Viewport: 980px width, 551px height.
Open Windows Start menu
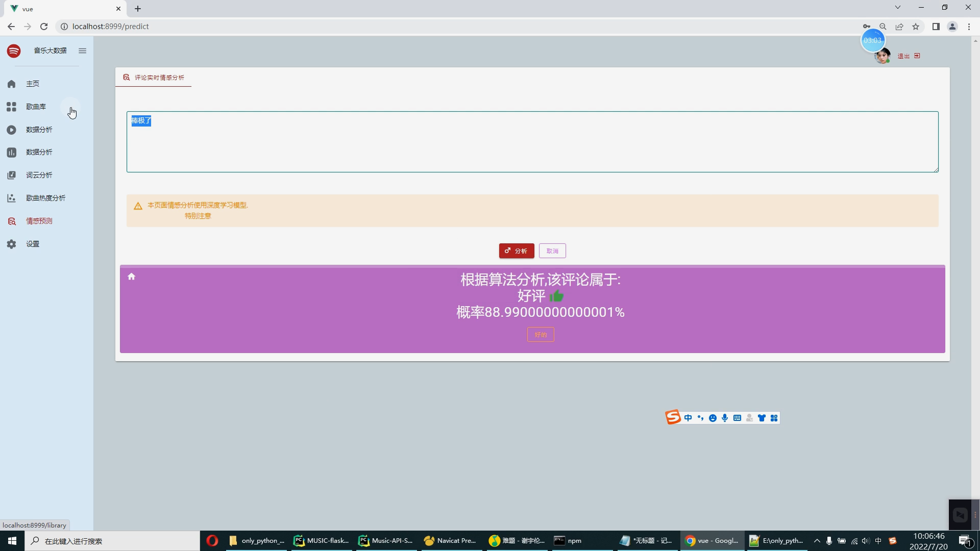pyautogui.click(x=12, y=541)
